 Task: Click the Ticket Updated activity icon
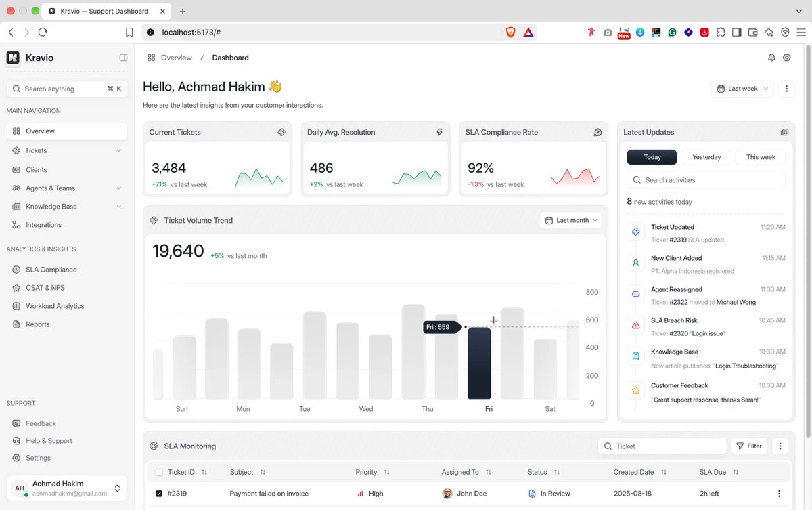(635, 232)
